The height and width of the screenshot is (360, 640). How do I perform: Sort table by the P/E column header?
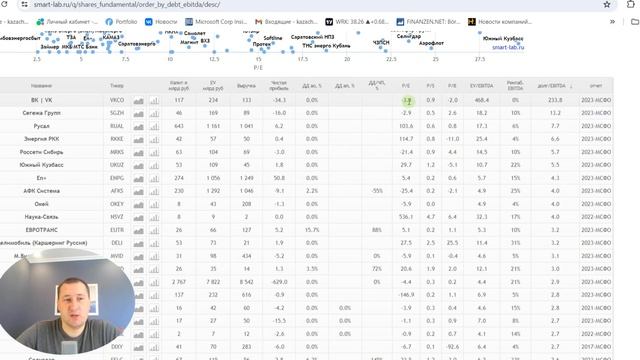coord(406,86)
